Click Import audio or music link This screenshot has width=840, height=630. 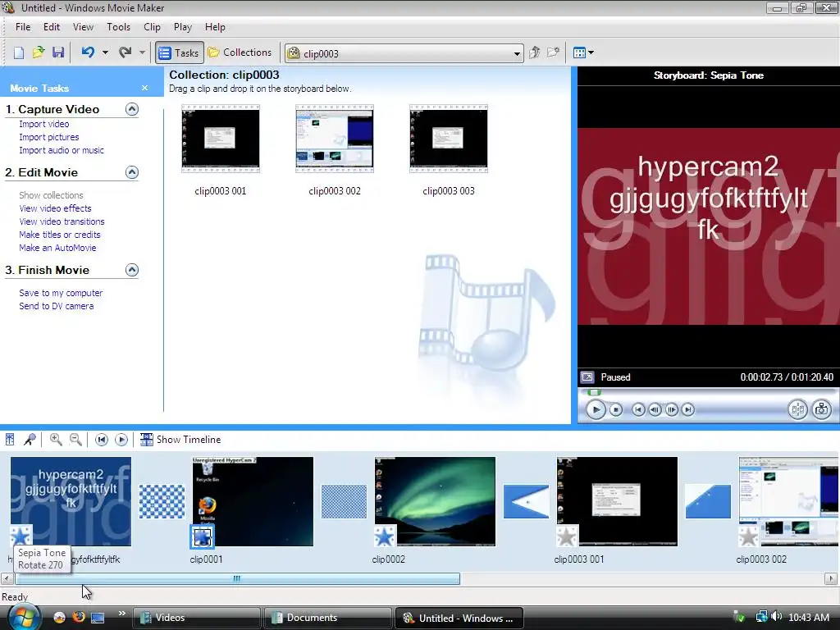coord(62,151)
